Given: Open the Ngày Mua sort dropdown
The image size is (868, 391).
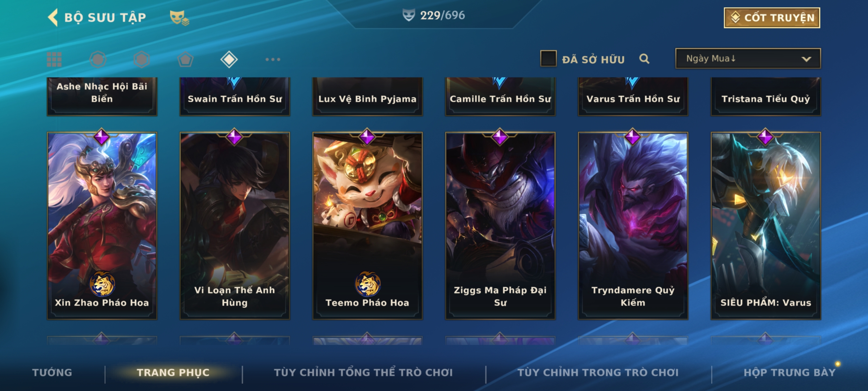Looking at the screenshot, I should click(748, 58).
